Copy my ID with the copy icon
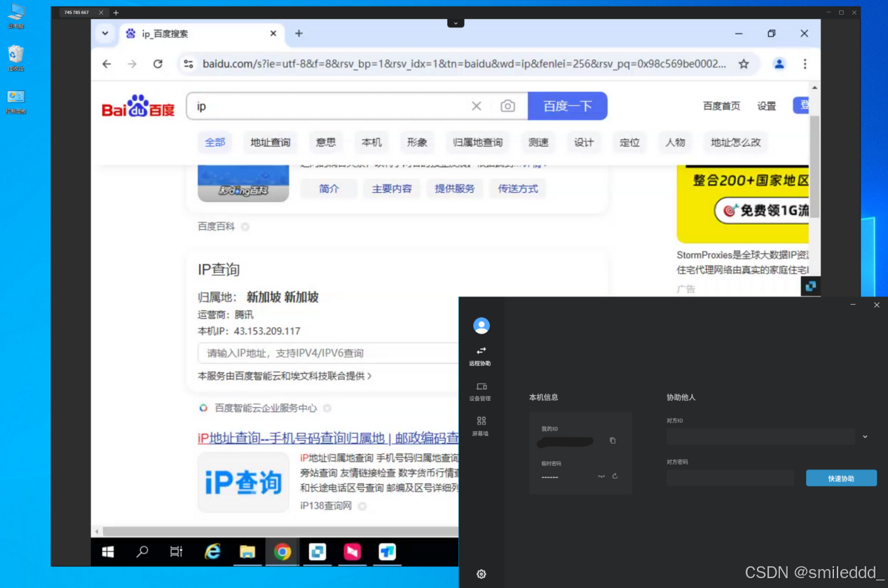The height and width of the screenshot is (588, 888). [613, 441]
